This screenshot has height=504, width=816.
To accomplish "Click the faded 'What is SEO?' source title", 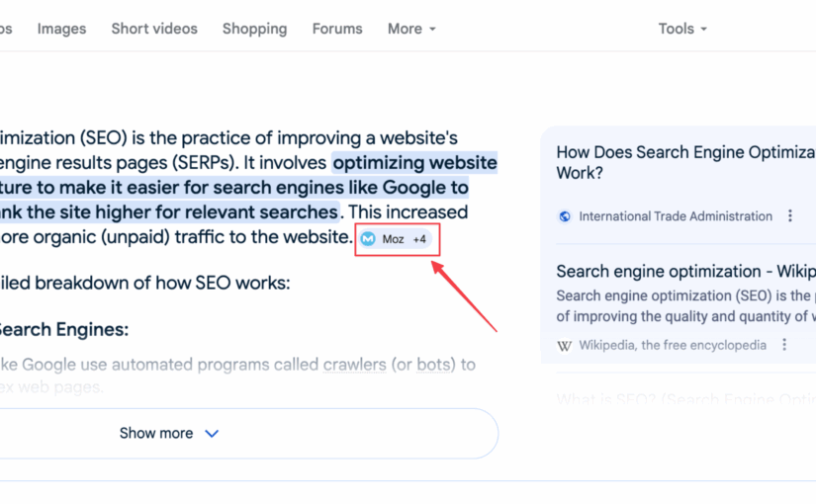I will [685, 399].
